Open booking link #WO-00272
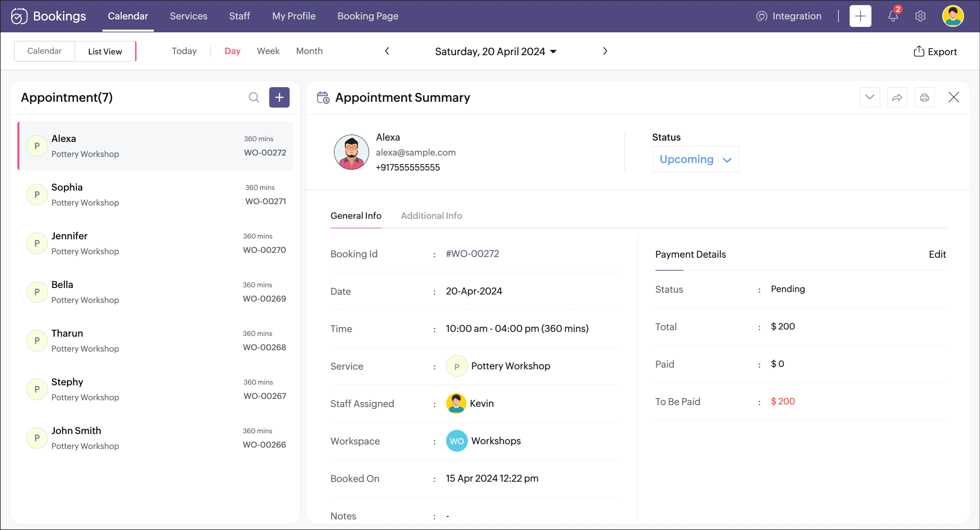980x530 pixels. click(472, 254)
